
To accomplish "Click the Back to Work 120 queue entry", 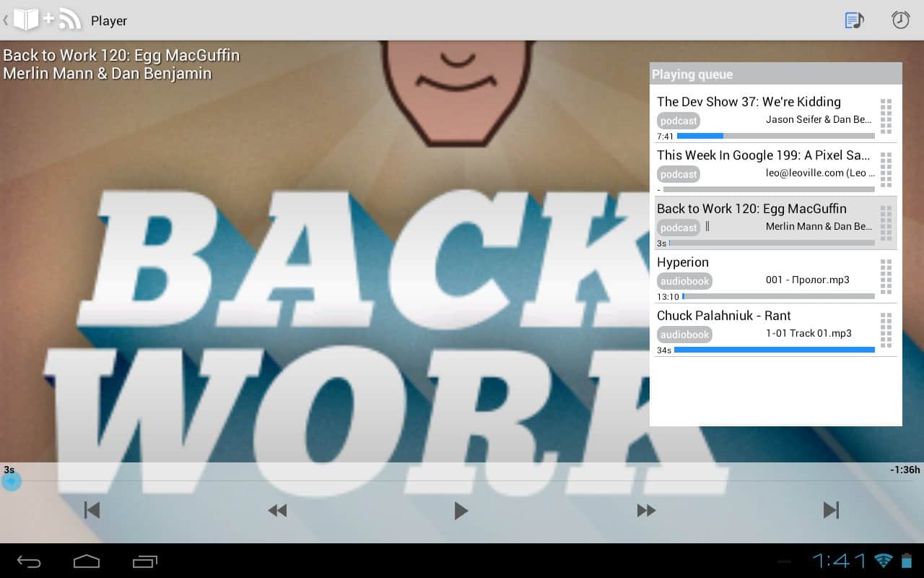I will 765,223.
